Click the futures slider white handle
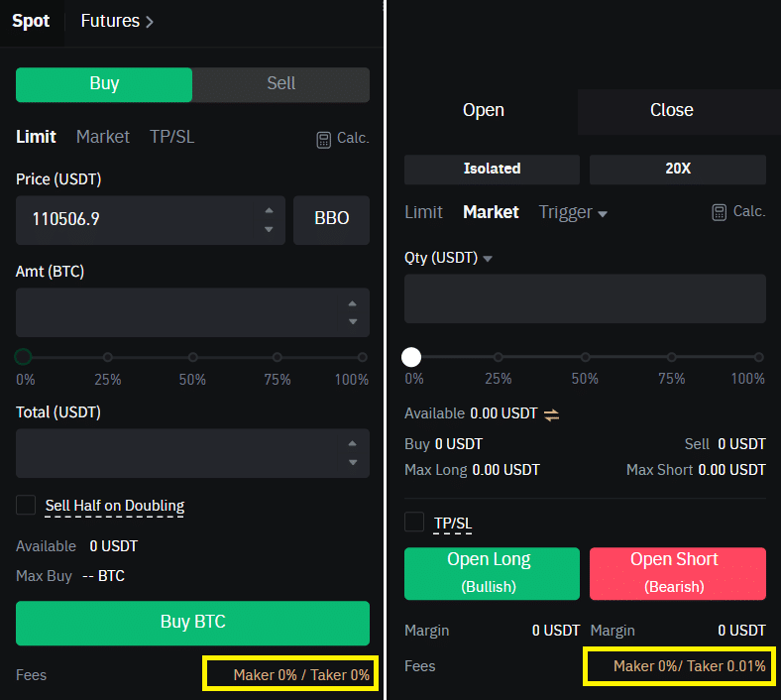This screenshot has width=781, height=700. 411,357
